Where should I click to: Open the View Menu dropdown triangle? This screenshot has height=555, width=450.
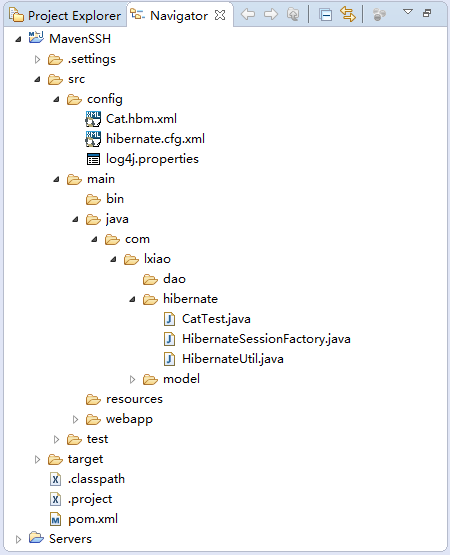[x=408, y=12]
